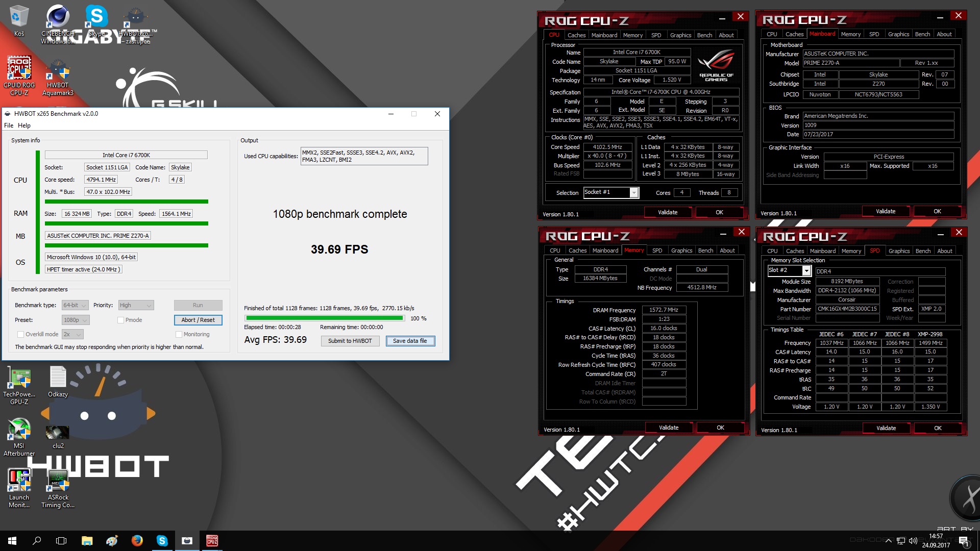The height and width of the screenshot is (551, 980).
Task: Switch to Graphics tab in SPD window
Action: 899,251
